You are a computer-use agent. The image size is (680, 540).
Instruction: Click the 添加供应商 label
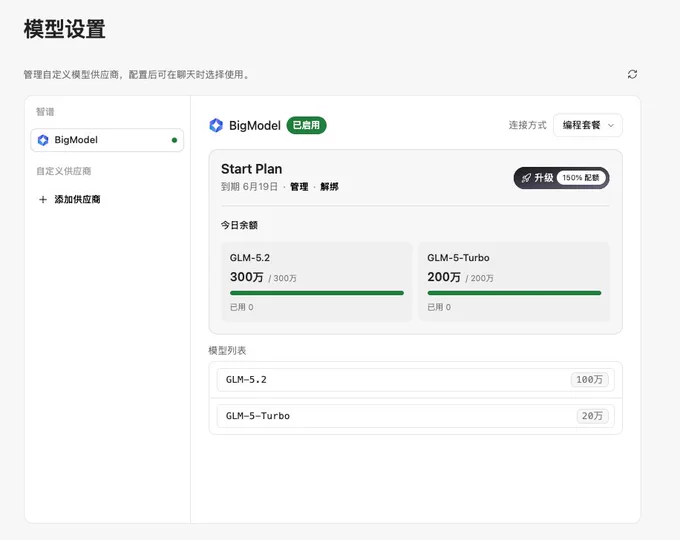[77, 200]
